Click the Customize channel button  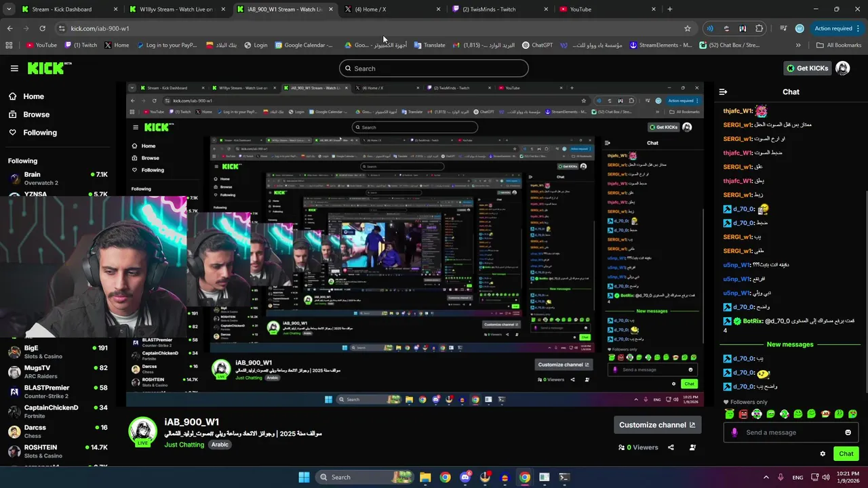tap(657, 425)
